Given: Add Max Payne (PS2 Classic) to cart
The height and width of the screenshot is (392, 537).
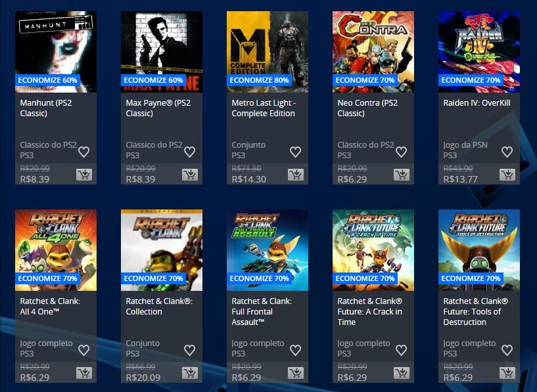Looking at the screenshot, I should pyautogui.click(x=190, y=175).
